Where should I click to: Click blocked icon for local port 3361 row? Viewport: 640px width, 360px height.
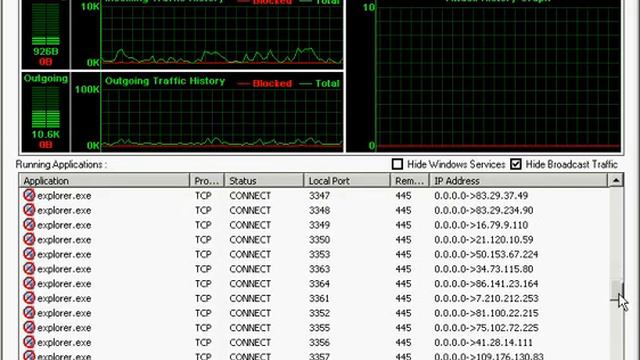(29, 298)
